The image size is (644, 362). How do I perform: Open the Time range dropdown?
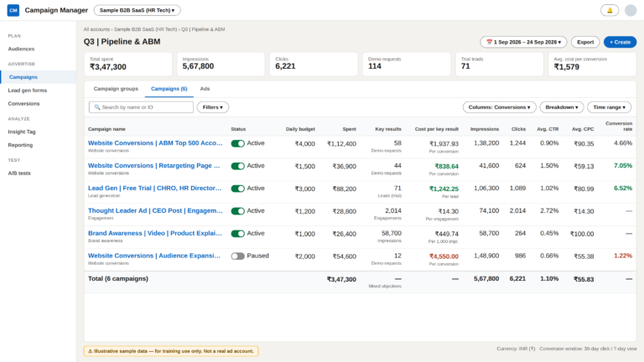coord(609,107)
